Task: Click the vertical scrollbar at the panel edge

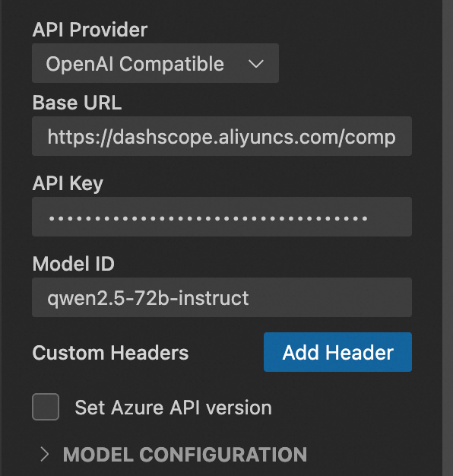Action: [447, 238]
